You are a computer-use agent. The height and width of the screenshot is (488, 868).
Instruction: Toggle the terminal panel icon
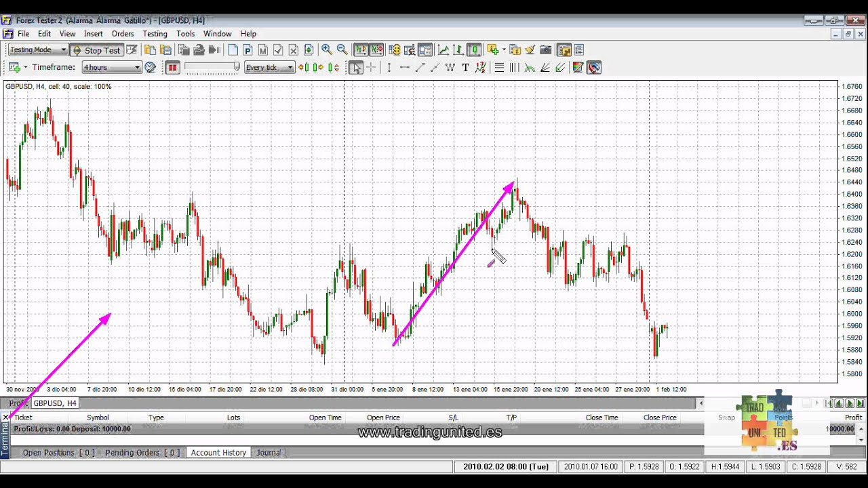coord(425,49)
